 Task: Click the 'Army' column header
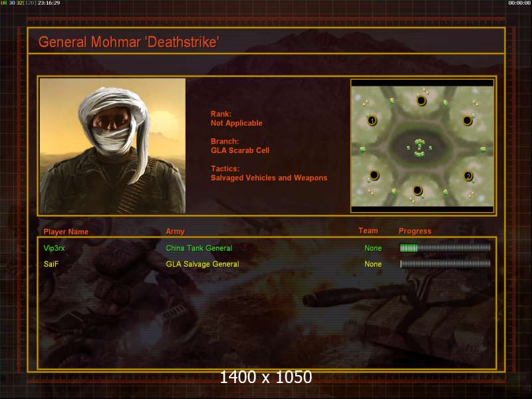pos(175,231)
